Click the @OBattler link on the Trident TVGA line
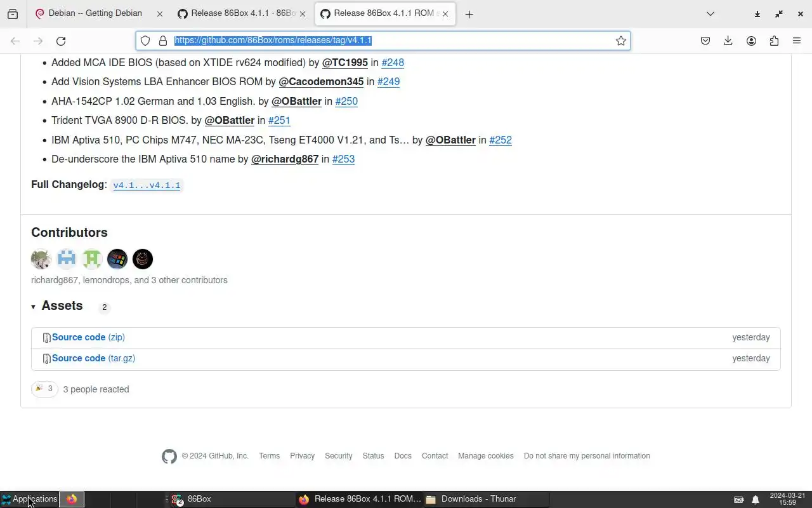Viewport: 812px width, 508px height. tap(230, 120)
